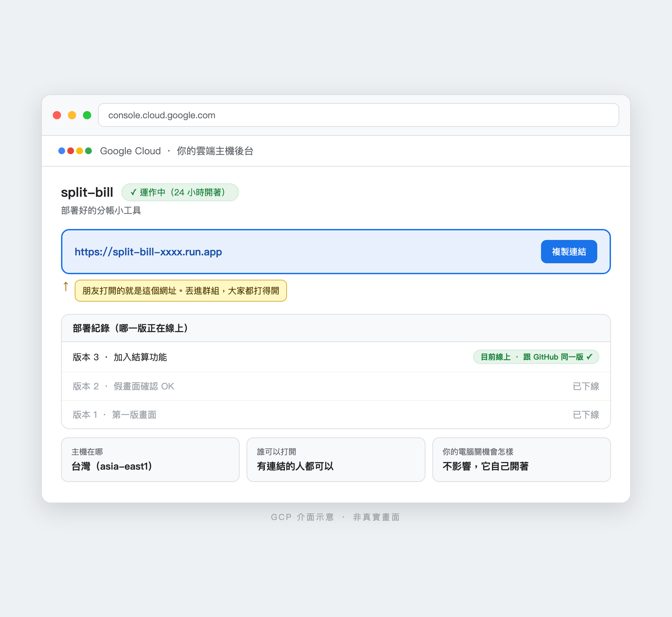This screenshot has width=672, height=617.
Task: Click the green maximize window dot
Action: (x=87, y=115)
